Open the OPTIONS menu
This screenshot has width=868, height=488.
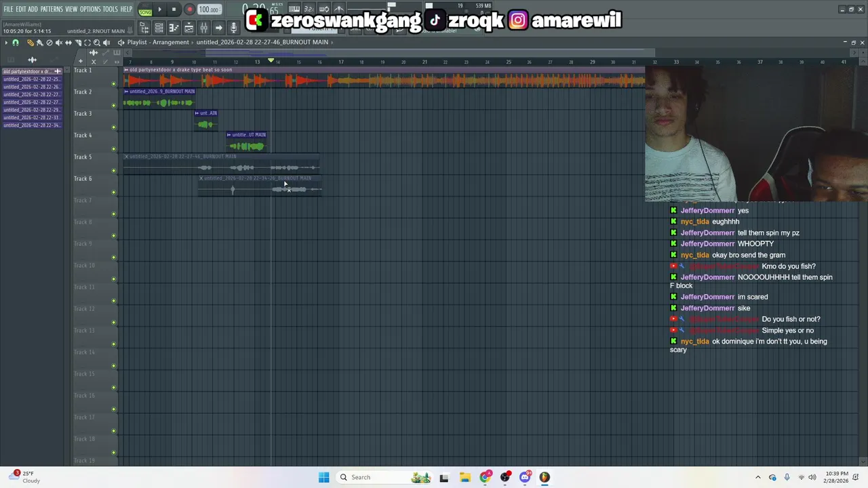click(90, 9)
